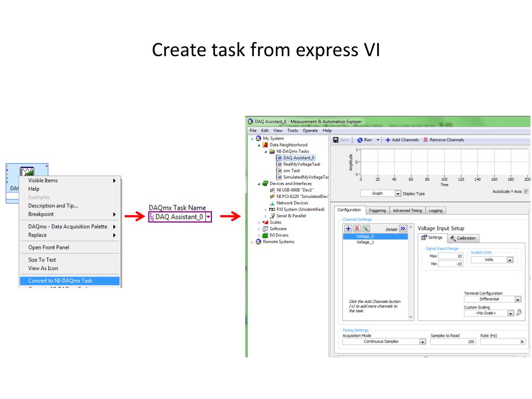Click Add Channels toolbar button

pyautogui.click(x=402, y=140)
